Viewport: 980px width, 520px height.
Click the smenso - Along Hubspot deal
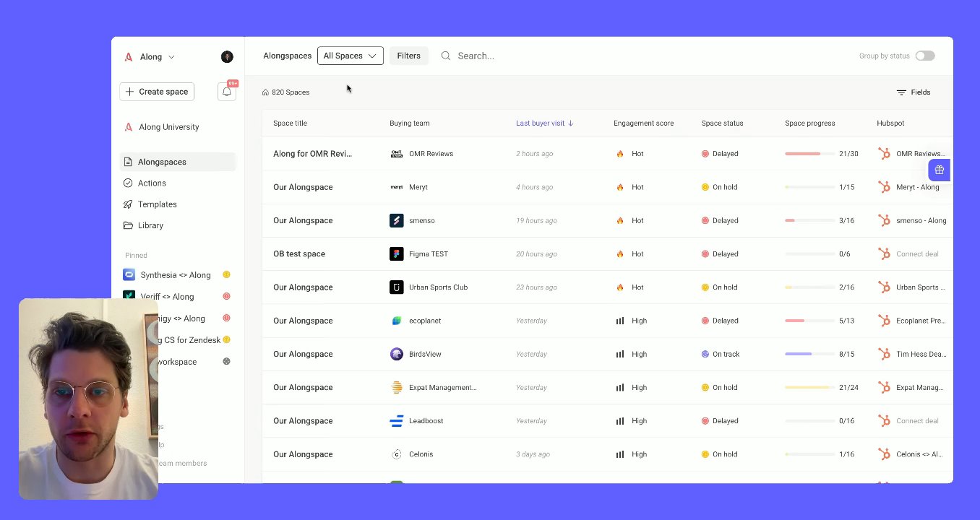pos(921,221)
